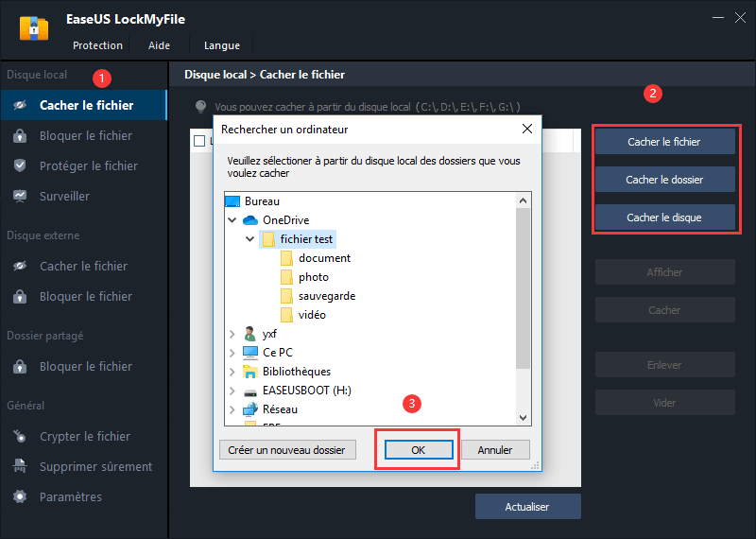The height and width of the screenshot is (539, 756).
Task: Select Supprimer sûrement in the sidebar
Action: coord(84,466)
